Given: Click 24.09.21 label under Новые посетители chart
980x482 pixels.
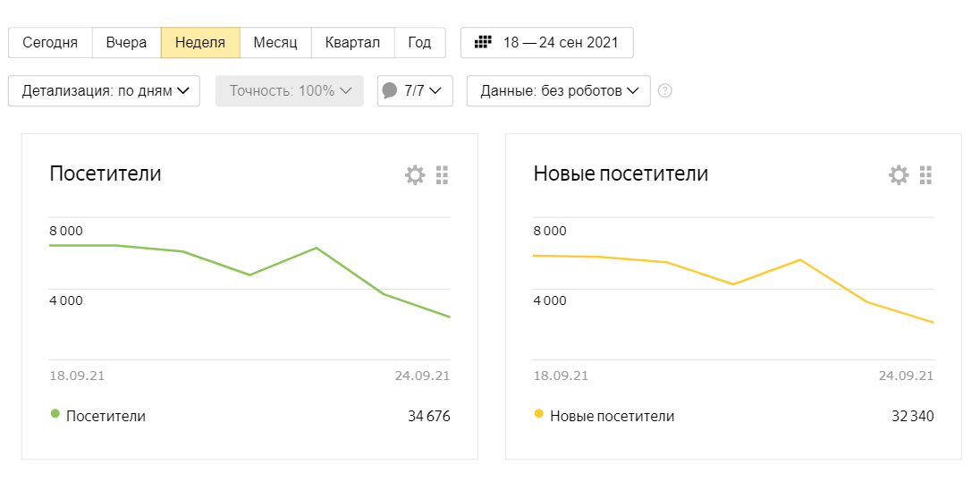Looking at the screenshot, I should [x=907, y=376].
